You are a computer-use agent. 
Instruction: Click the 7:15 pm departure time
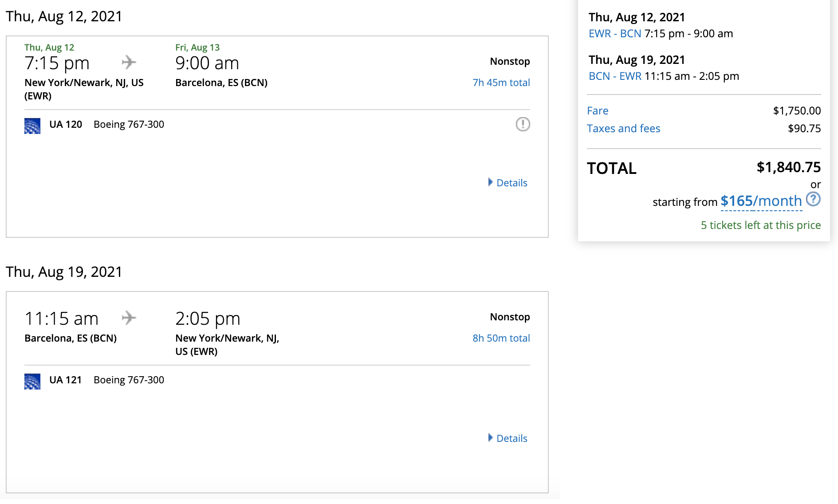(x=57, y=63)
